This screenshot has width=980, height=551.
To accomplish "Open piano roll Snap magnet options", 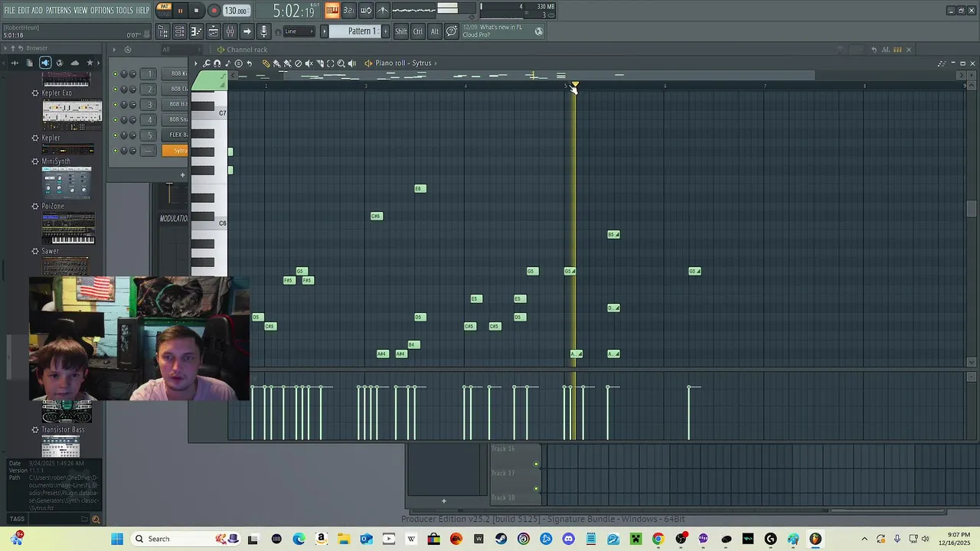I will [x=217, y=64].
